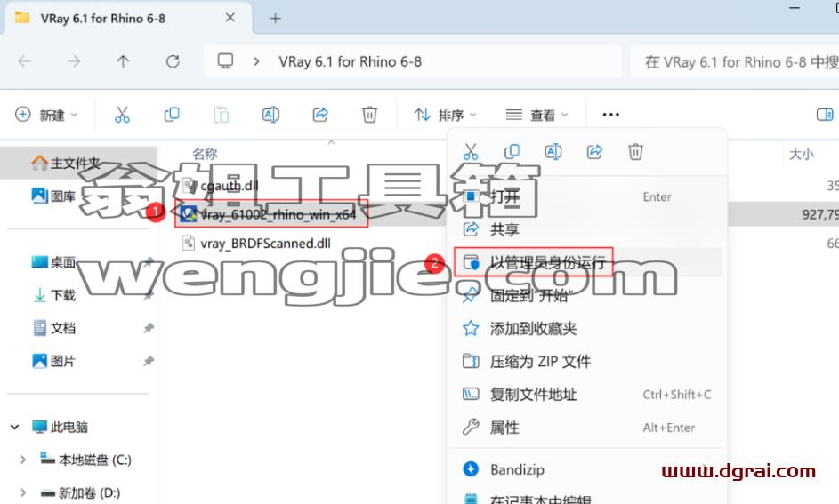Choose 复制文件地址 in the context menu
The width and height of the screenshot is (839, 504).
click(587, 395)
